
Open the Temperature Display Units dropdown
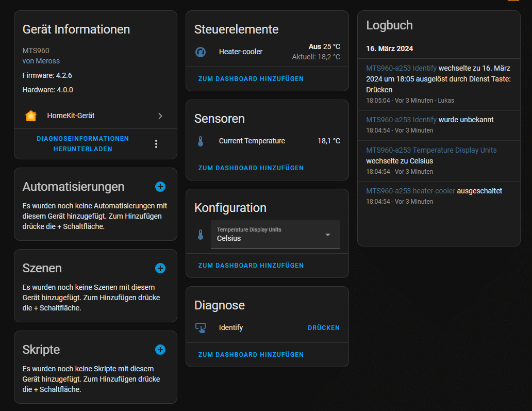[275, 235]
